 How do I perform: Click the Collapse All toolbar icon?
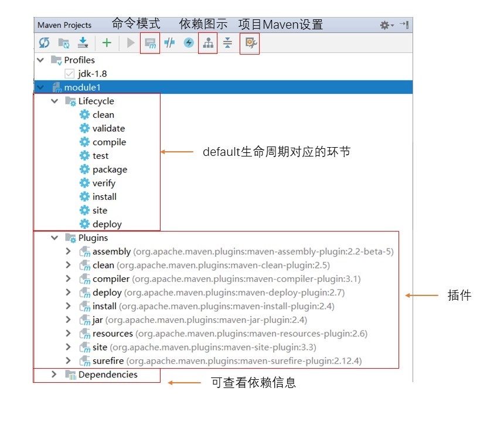point(227,43)
